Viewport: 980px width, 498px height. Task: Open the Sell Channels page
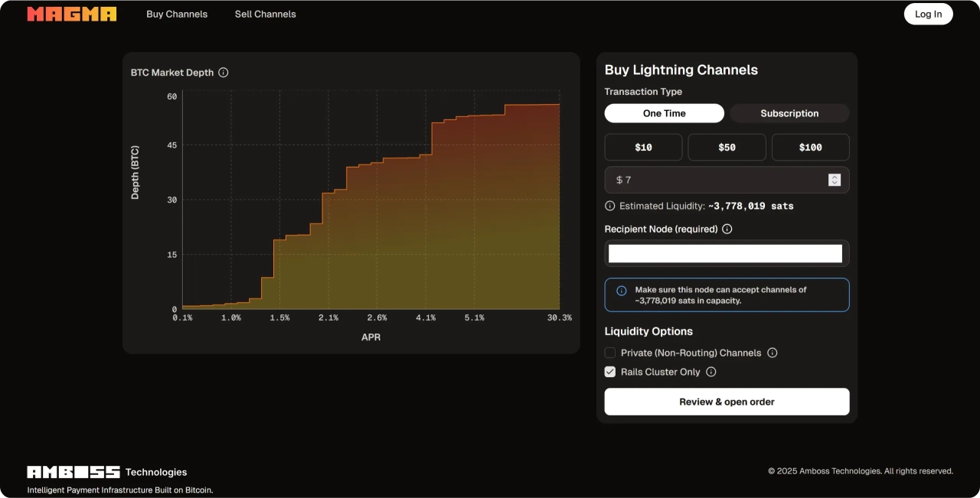tap(265, 14)
